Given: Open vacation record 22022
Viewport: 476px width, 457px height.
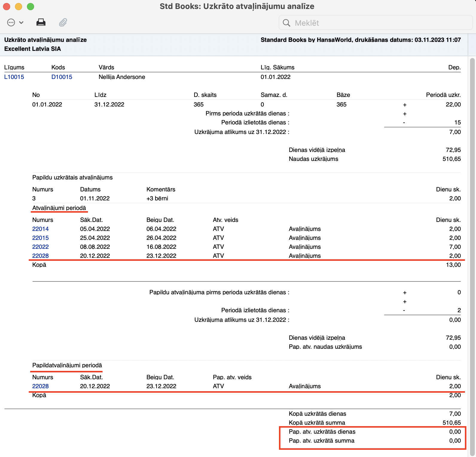Looking at the screenshot, I should click(x=40, y=247).
